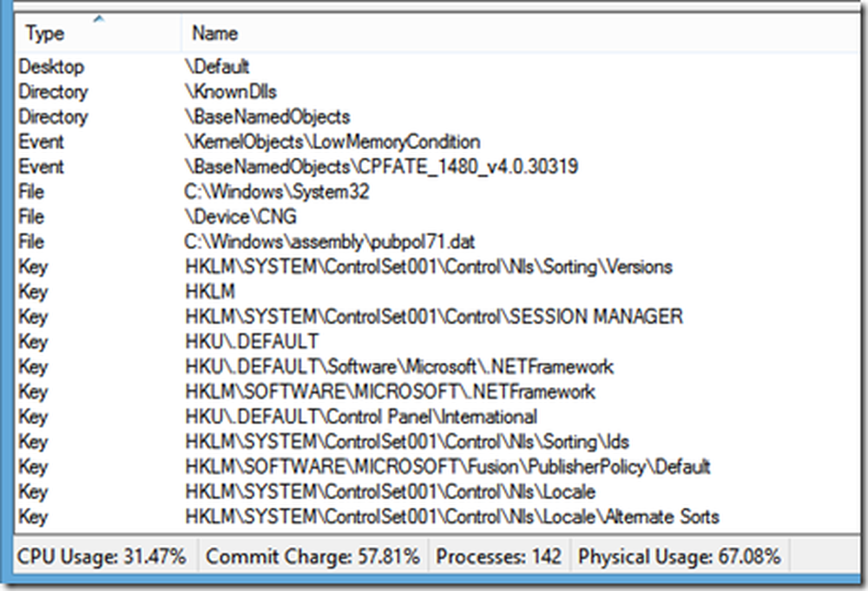Click the Name column header
Screen dimensions: 868x591
[214, 34]
